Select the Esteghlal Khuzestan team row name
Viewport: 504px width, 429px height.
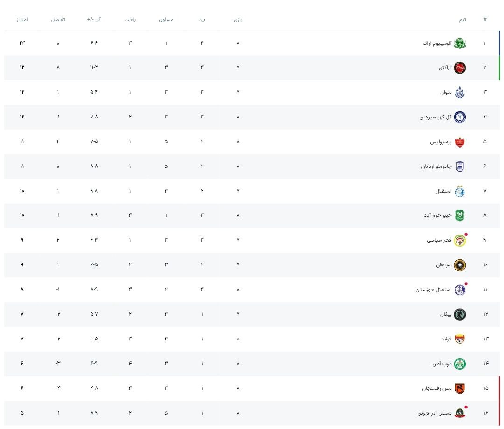[434, 290]
